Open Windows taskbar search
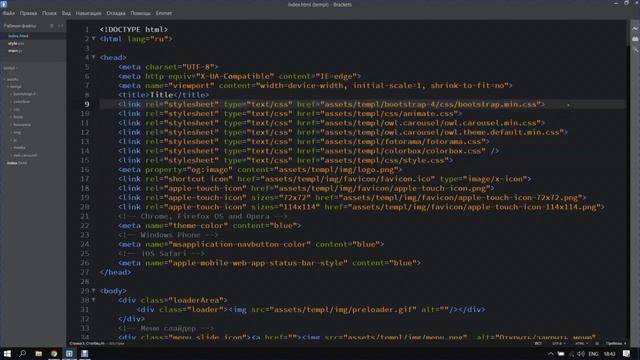 (x=22, y=353)
